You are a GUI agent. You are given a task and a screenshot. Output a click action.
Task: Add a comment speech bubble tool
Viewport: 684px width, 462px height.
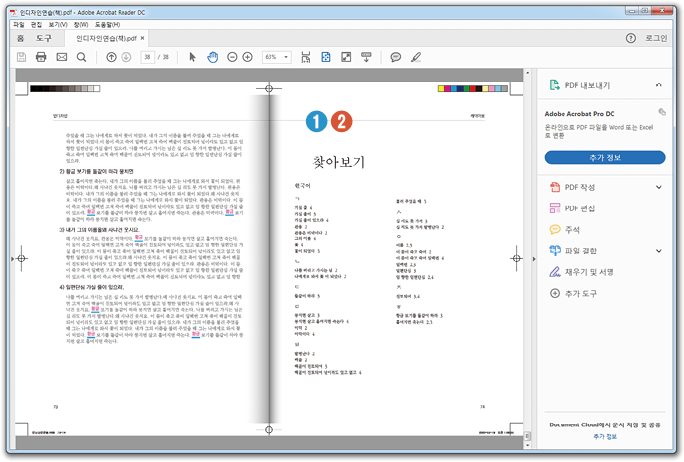(396, 57)
